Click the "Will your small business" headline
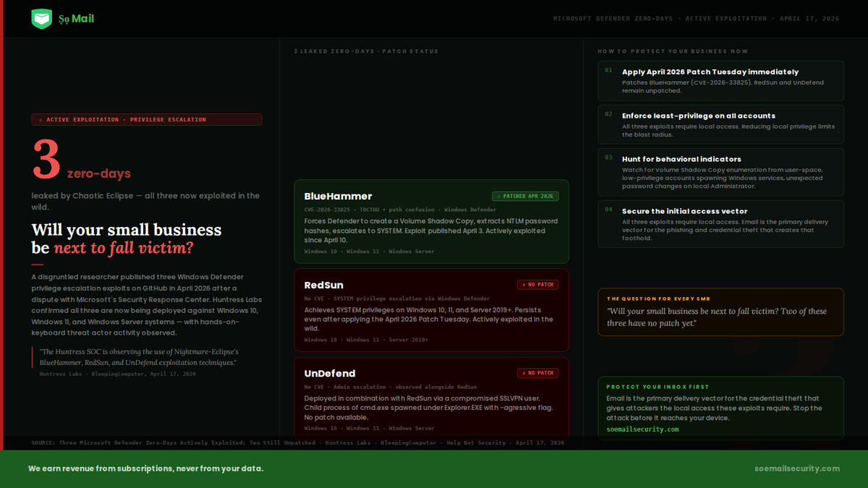The width and height of the screenshot is (868, 488). point(127,230)
